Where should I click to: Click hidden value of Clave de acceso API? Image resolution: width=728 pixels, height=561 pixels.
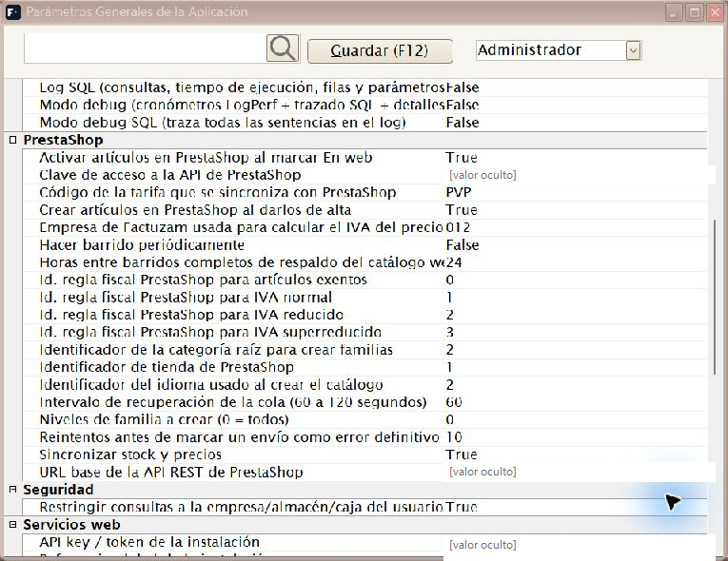482,175
